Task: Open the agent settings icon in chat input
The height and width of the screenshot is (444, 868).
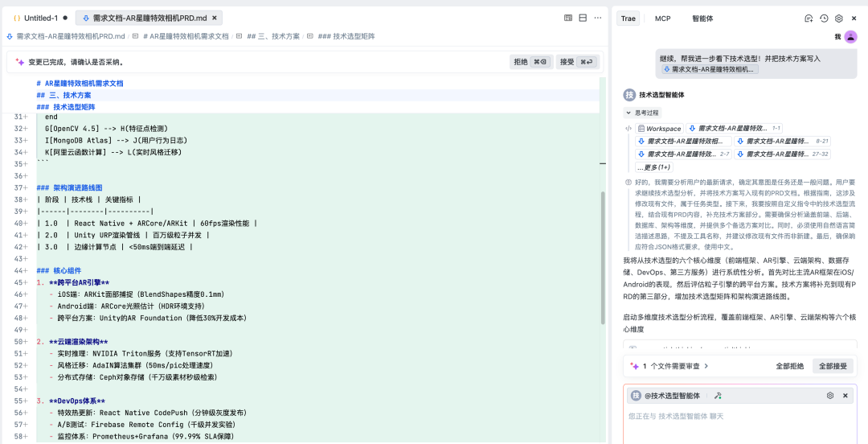Action: (x=830, y=396)
